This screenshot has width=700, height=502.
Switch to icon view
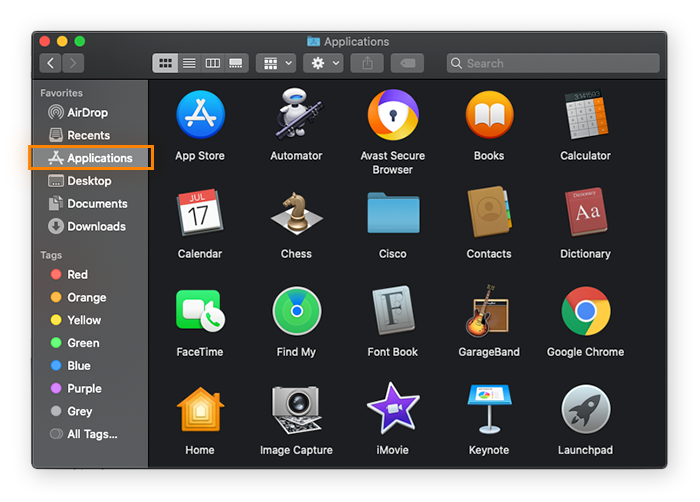[165, 63]
